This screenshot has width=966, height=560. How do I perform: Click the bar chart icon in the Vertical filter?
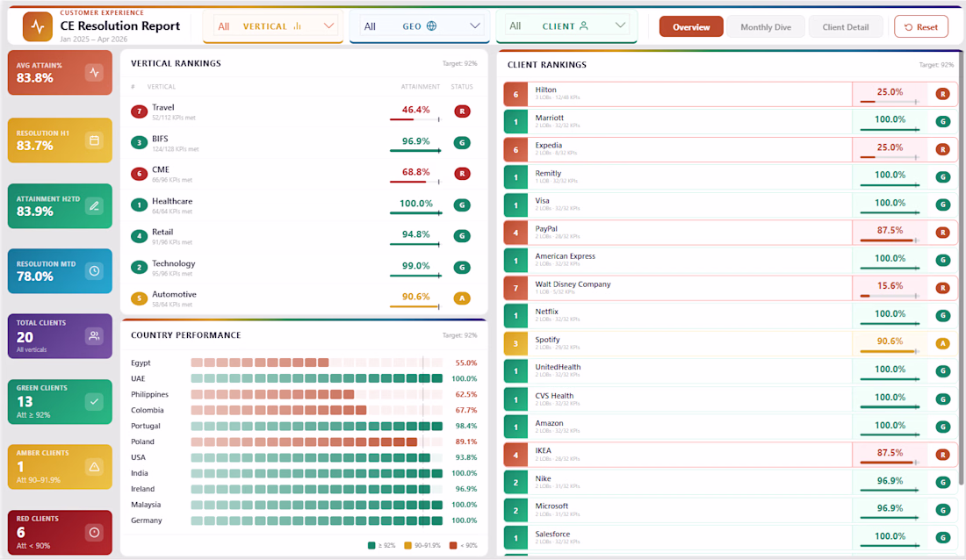298,25
